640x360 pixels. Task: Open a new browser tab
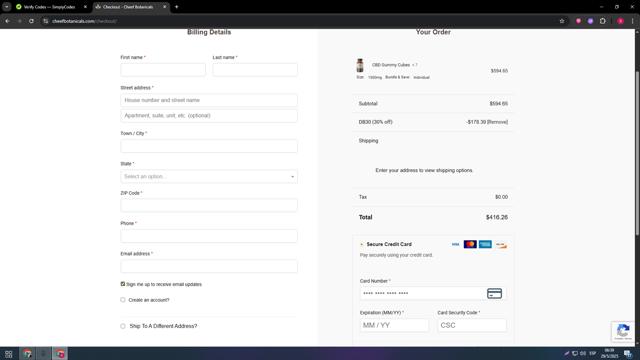click(x=176, y=7)
